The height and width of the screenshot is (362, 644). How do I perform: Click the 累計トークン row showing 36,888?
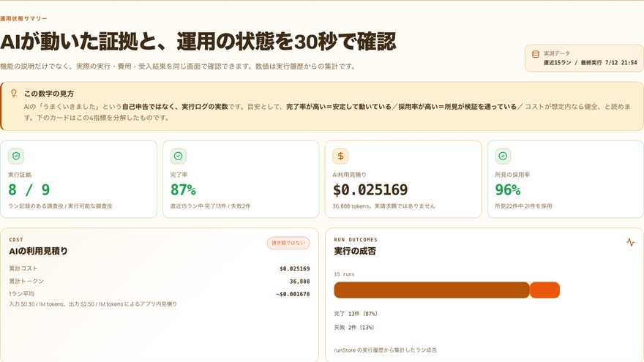[160, 281]
